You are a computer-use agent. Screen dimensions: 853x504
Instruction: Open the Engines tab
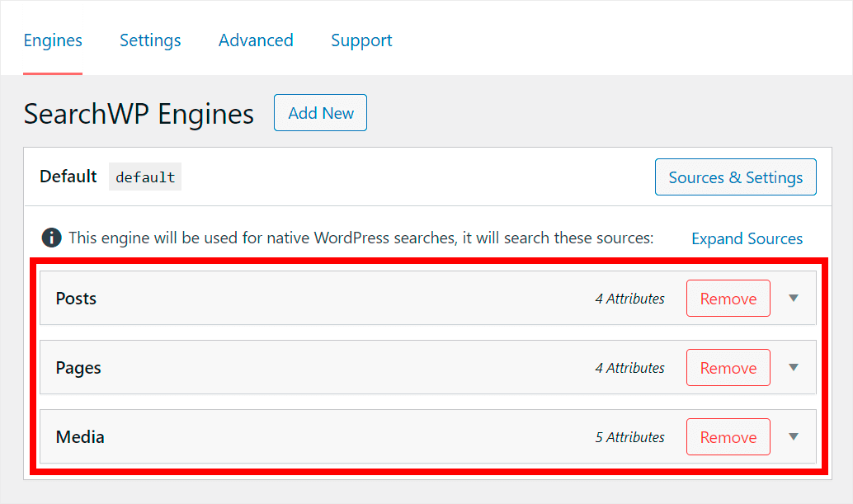click(53, 40)
